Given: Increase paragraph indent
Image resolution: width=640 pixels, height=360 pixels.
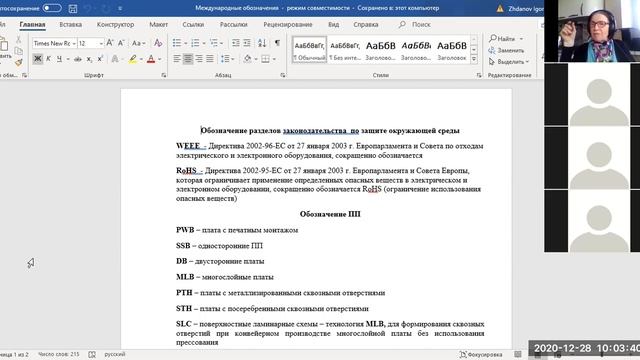Looking at the screenshot, I should (x=247, y=43).
